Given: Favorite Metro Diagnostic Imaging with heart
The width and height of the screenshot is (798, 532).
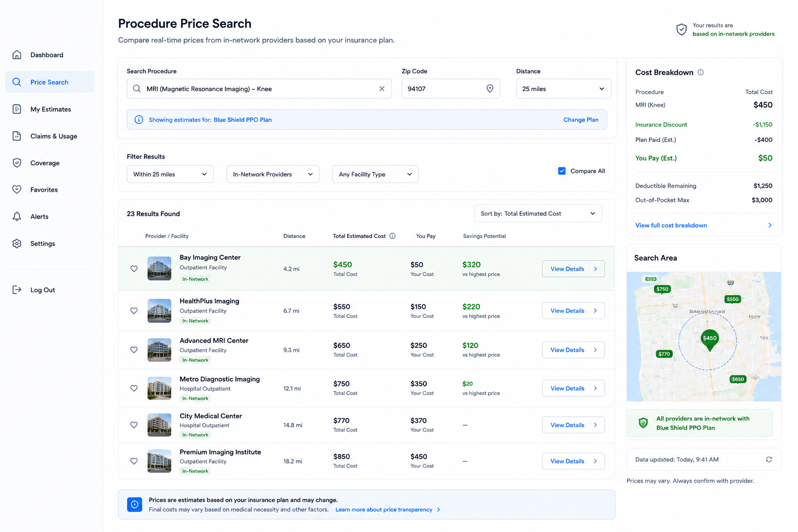Looking at the screenshot, I should [134, 389].
